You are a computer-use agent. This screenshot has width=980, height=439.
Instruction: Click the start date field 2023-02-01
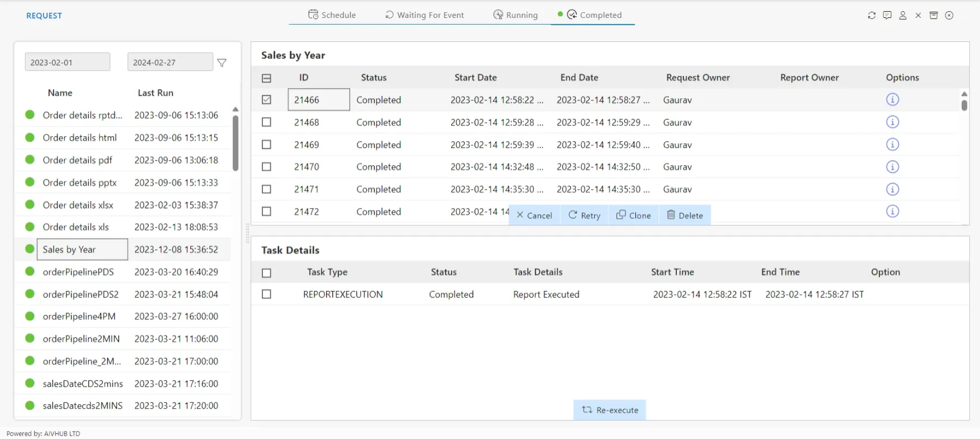pyautogui.click(x=68, y=62)
